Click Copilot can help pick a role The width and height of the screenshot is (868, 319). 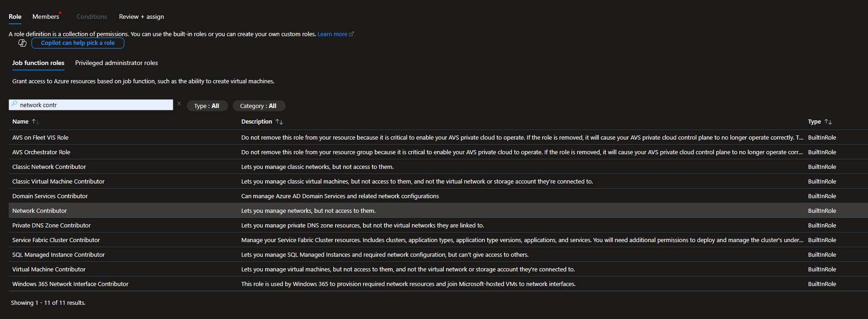coord(78,43)
